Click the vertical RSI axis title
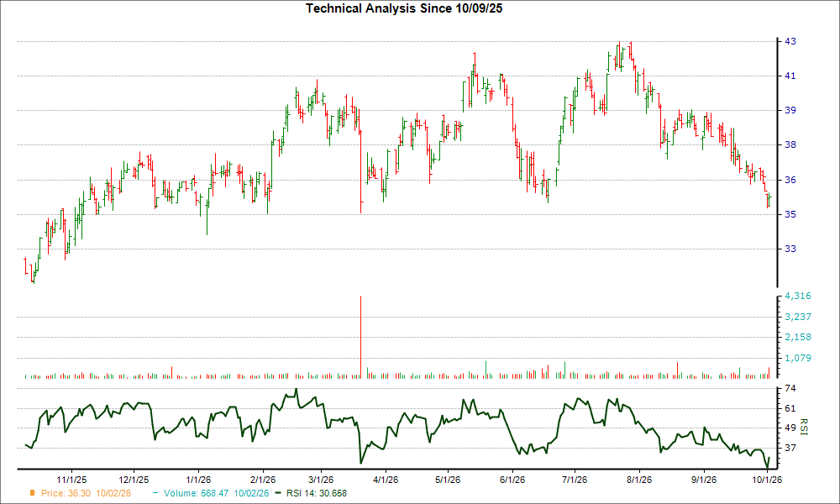The image size is (840, 504). pyautogui.click(x=804, y=427)
